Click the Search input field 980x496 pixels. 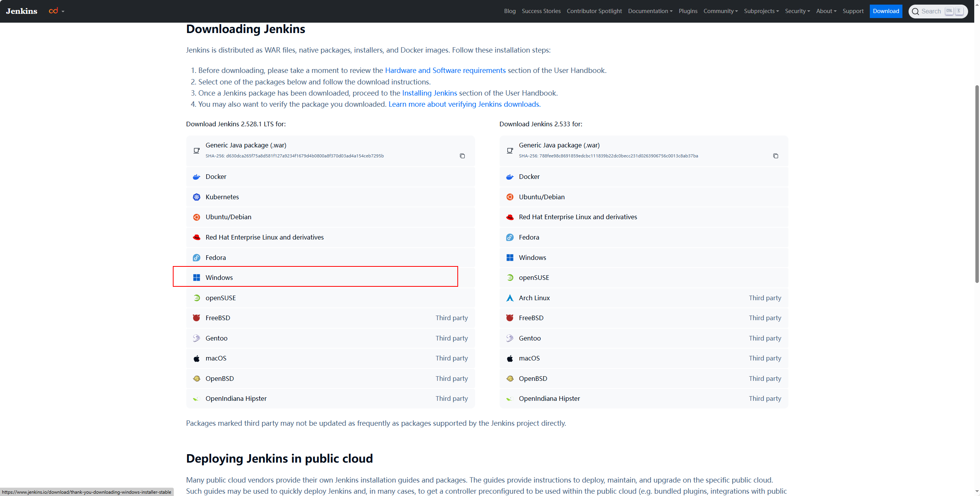pos(931,11)
